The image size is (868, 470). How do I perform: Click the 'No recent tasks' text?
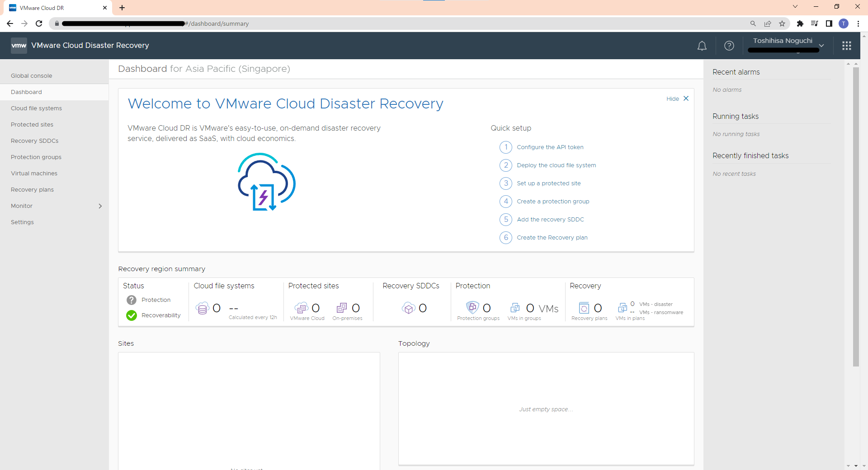pyautogui.click(x=734, y=174)
